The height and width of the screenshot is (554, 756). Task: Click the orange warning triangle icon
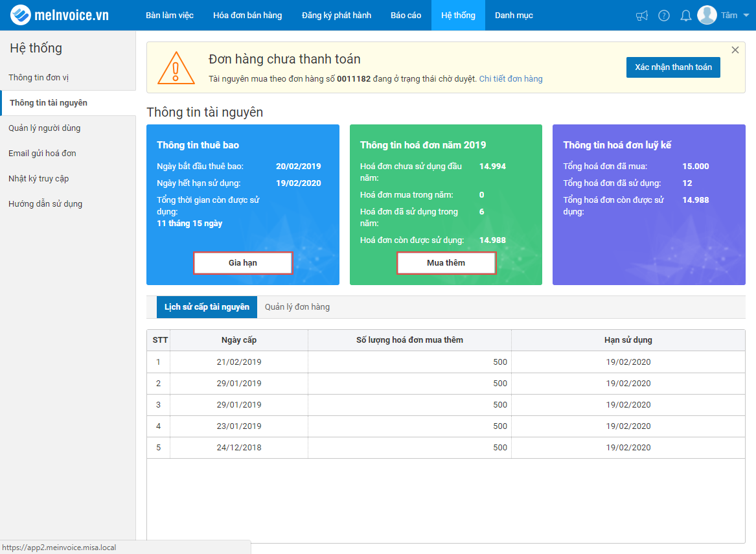[x=176, y=68]
